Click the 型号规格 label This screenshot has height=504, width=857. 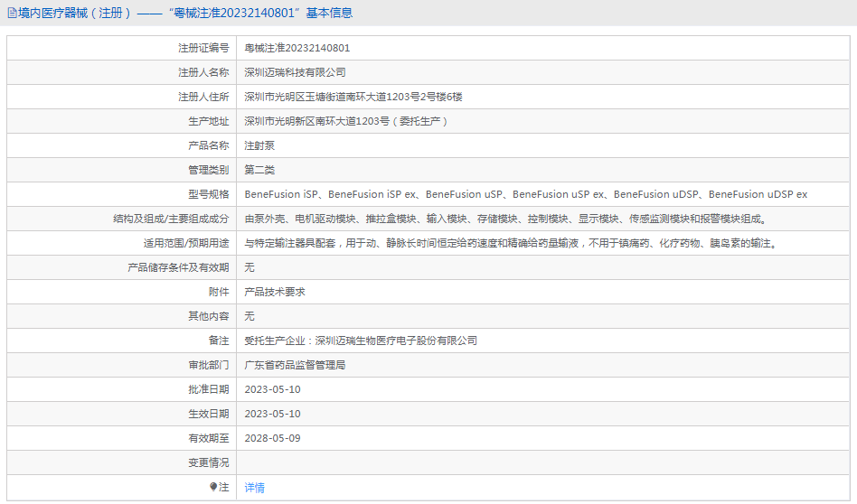click(x=208, y=194)
